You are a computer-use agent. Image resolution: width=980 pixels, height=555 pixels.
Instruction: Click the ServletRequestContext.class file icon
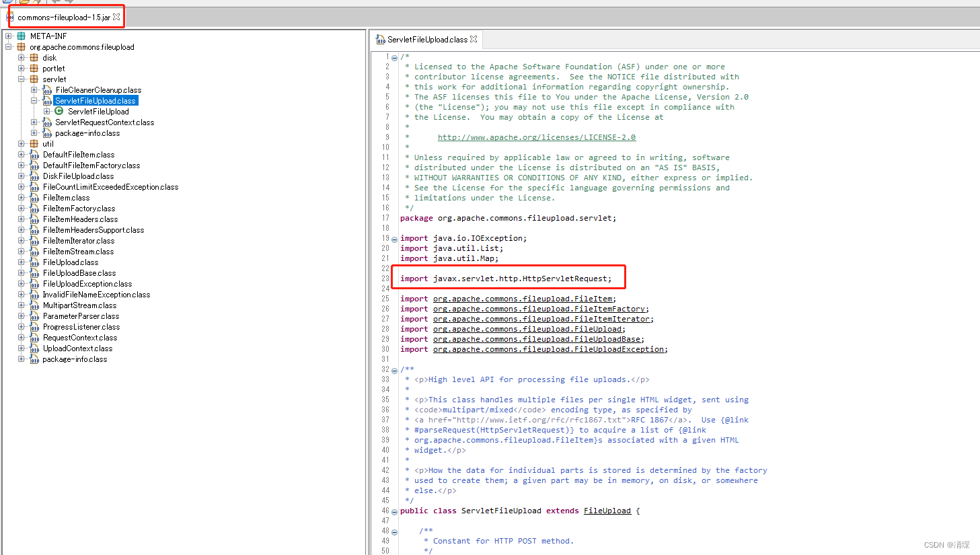click(47, 122)
